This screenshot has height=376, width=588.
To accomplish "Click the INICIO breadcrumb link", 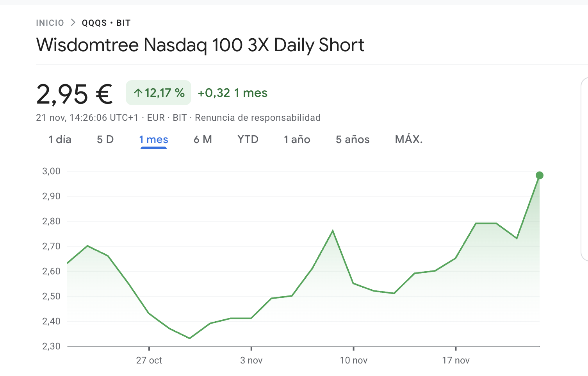I will pos(50,23).
